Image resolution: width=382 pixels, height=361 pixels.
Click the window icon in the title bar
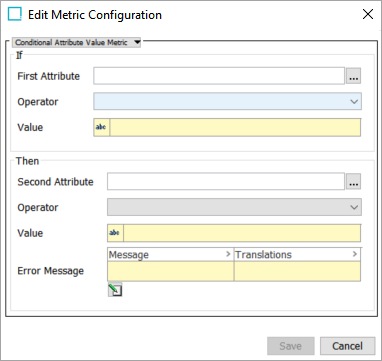coord(15,14)
